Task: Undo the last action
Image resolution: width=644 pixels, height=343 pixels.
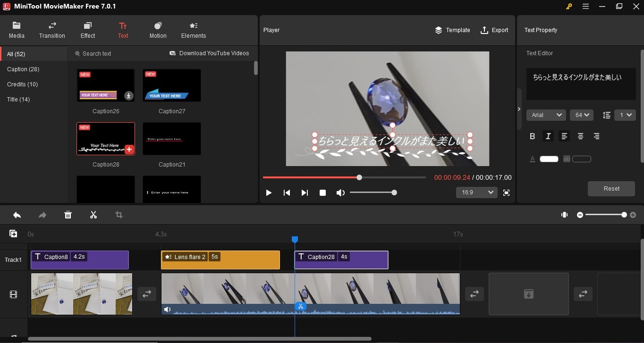Action: (17, 215)
